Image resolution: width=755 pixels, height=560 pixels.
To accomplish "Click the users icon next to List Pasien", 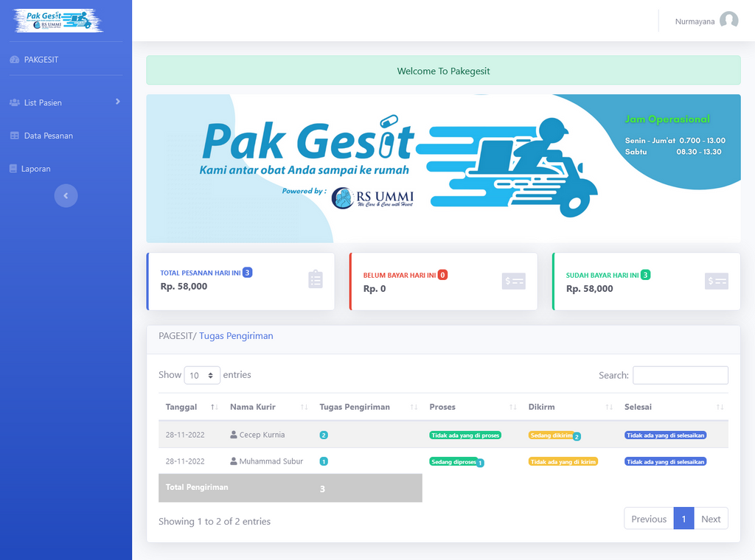I will (x=15, y=102).
